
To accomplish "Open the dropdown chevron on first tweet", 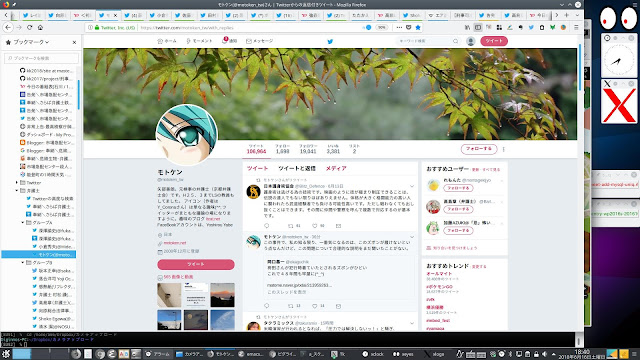I will point(412,186).
